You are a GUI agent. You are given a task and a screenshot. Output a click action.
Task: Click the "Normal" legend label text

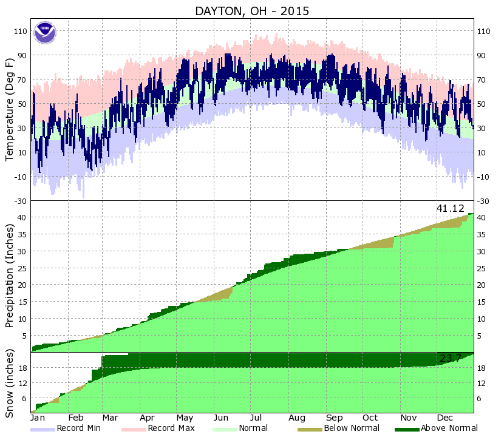[x=253, y=429]
